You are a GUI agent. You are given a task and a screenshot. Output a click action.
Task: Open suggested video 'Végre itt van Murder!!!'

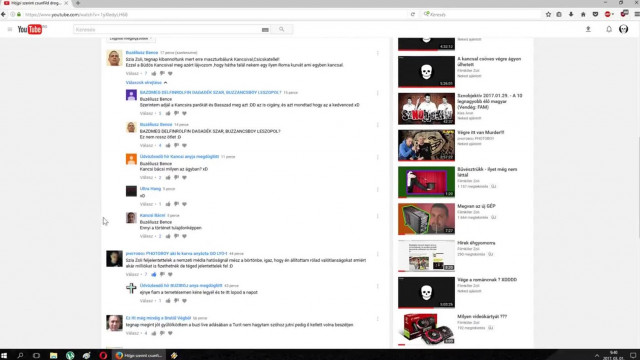(480, 133)
